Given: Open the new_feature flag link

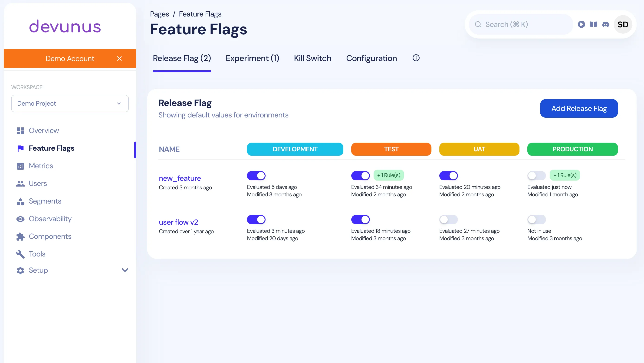Looking at the screenshot, I should click(180, 178).
